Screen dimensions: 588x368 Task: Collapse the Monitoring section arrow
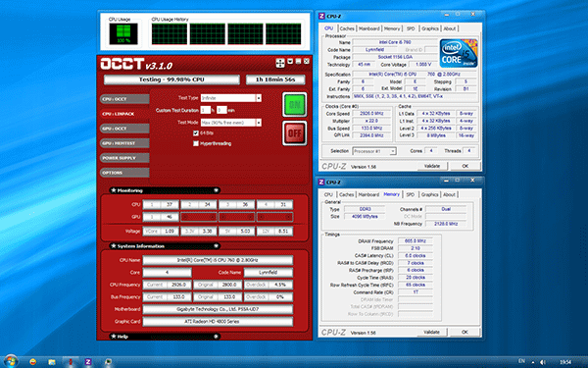tap(216, 190)
